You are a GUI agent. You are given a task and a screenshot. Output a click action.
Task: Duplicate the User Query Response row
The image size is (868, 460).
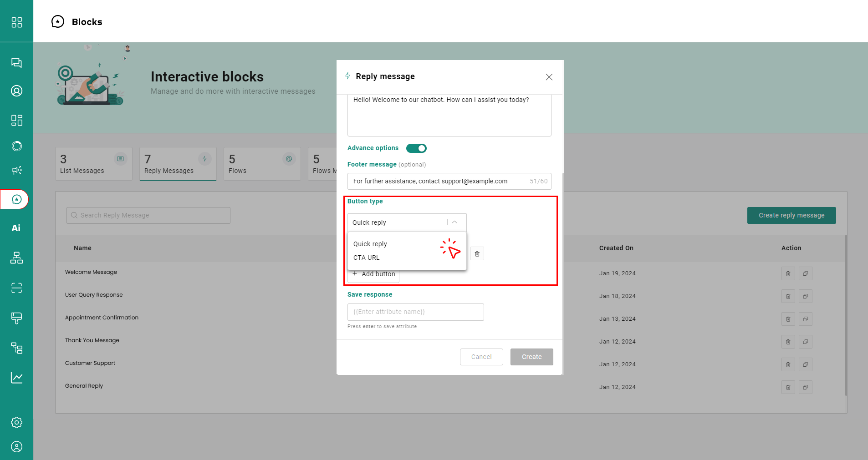(805, 296)
